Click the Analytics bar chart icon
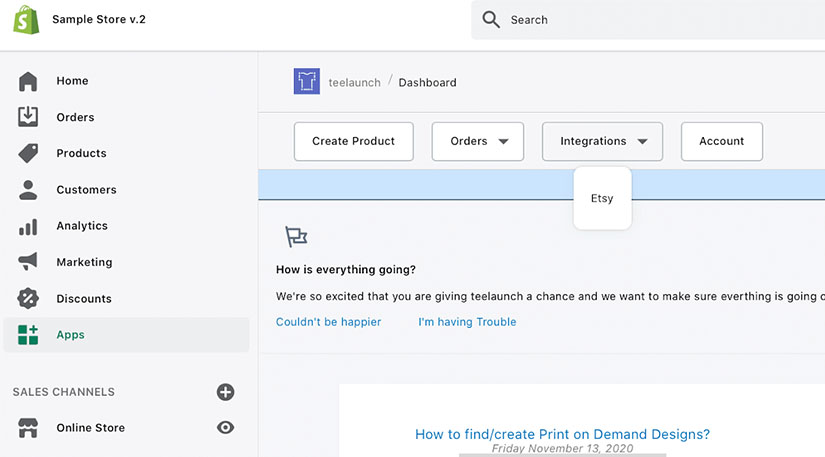 28,226
